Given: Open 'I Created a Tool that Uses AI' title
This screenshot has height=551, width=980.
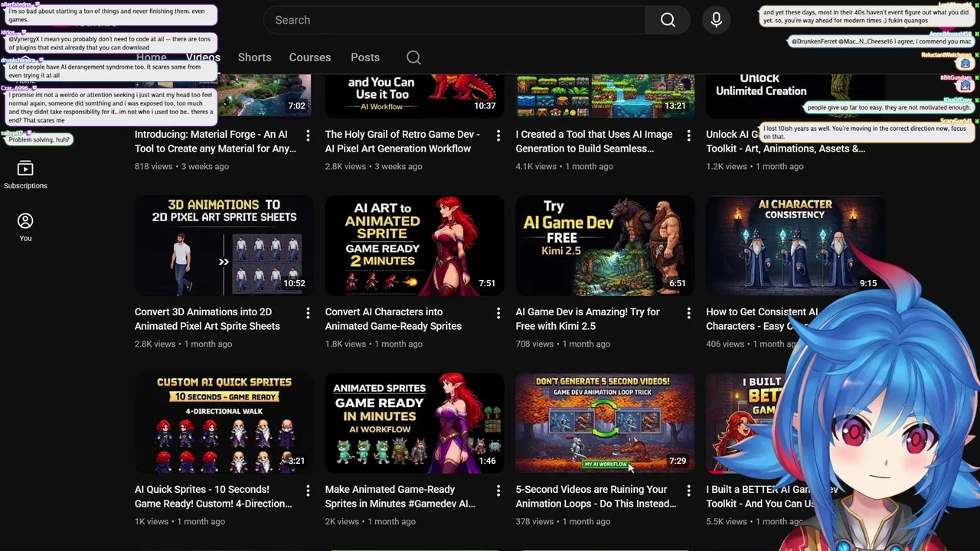Looking at the screenshot, I should (x=594, y=142).
